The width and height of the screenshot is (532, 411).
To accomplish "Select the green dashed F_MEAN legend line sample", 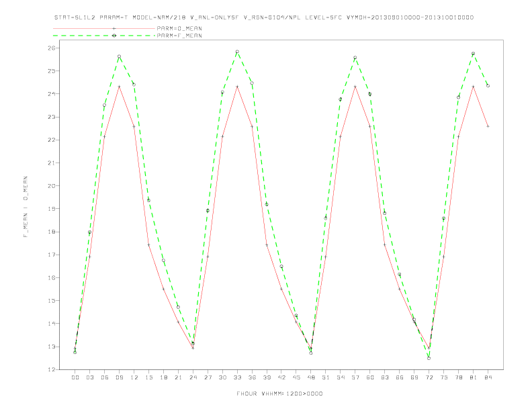I will pos(104,36).
